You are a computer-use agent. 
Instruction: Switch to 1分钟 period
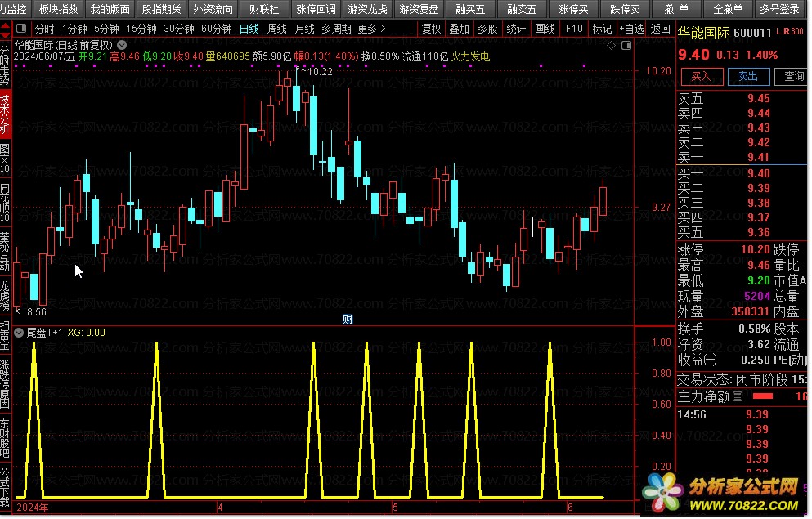tap(74, 29)
